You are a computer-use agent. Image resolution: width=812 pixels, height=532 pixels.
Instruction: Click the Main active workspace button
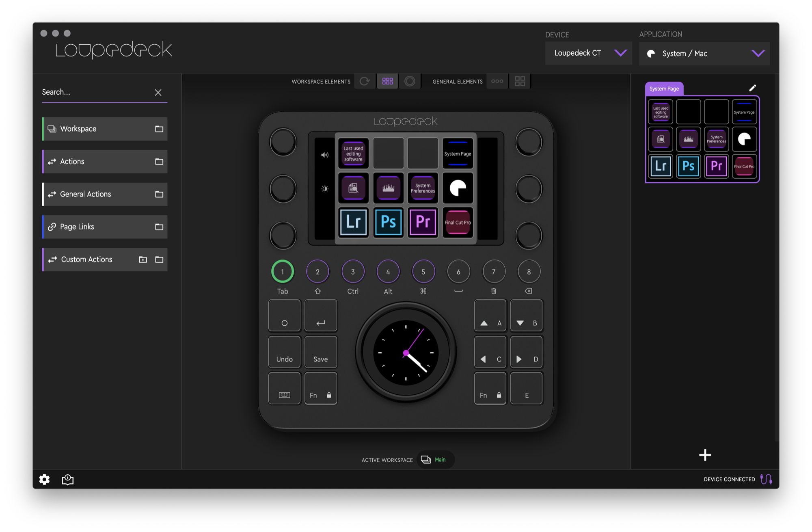pos(435,460)
